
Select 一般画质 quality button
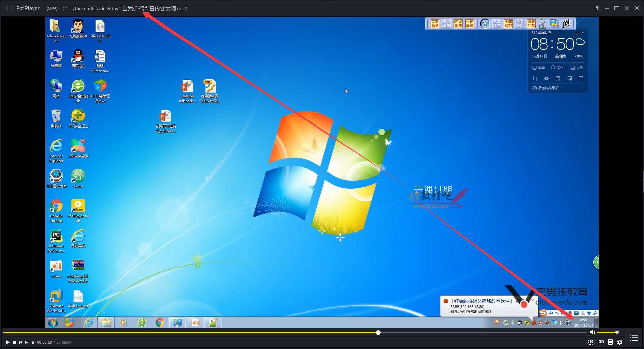[470, 23]
